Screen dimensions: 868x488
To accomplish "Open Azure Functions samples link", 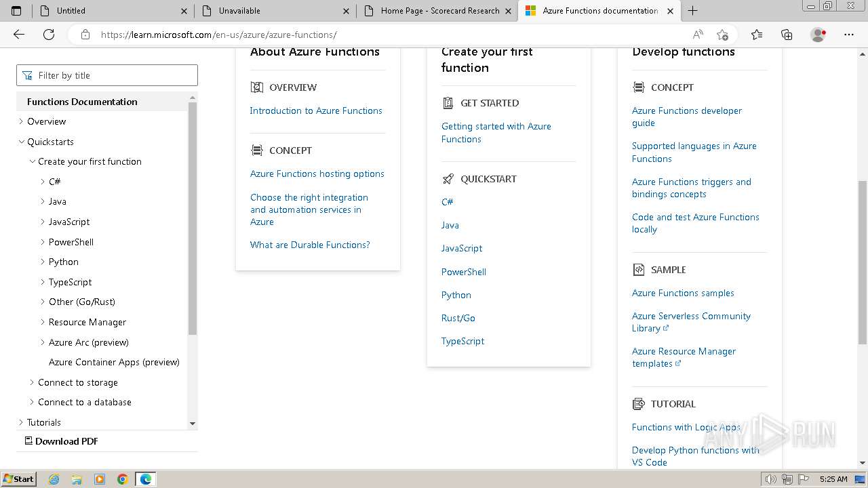I will [683, 293].
